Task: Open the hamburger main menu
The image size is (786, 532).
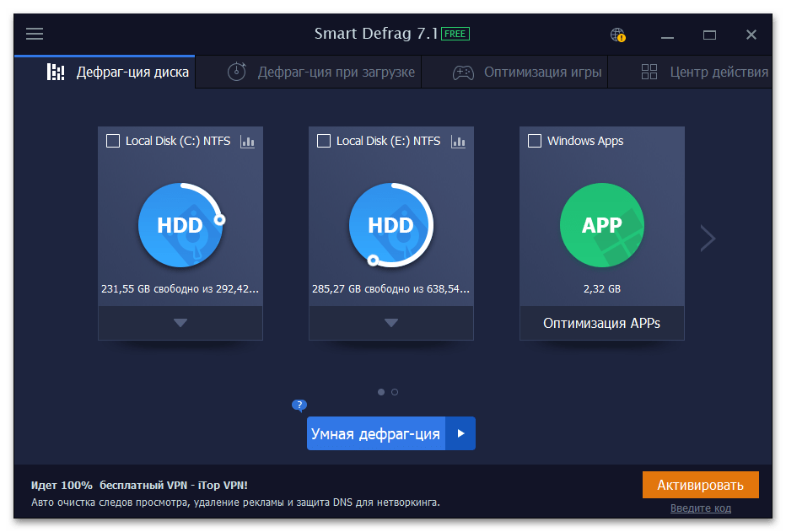Action: click(35, 35)
